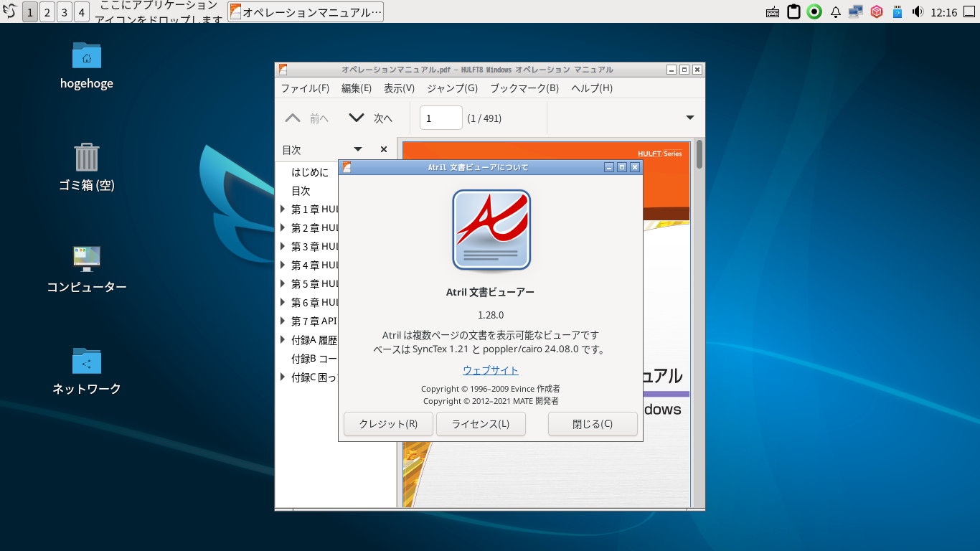
Task: Click the Atril logo in the about dialog
Action: click(x=491, y=231)
